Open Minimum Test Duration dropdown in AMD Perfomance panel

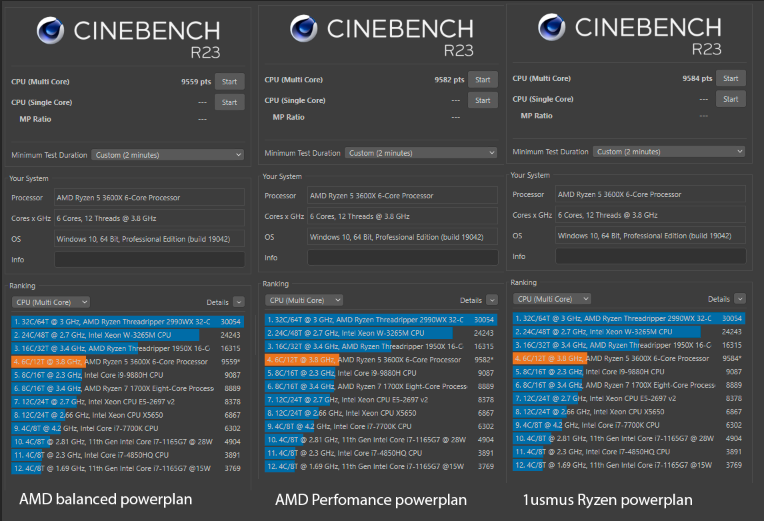[x=420, y=153]
